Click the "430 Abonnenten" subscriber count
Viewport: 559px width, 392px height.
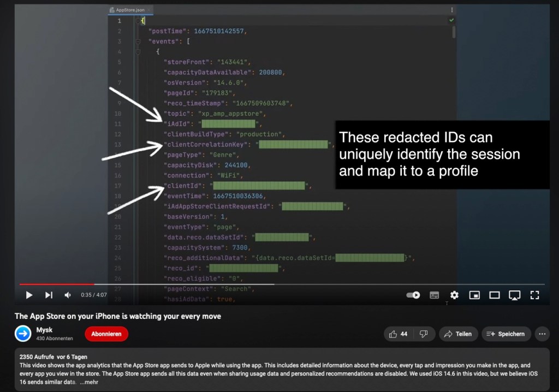tap(54, 338)
